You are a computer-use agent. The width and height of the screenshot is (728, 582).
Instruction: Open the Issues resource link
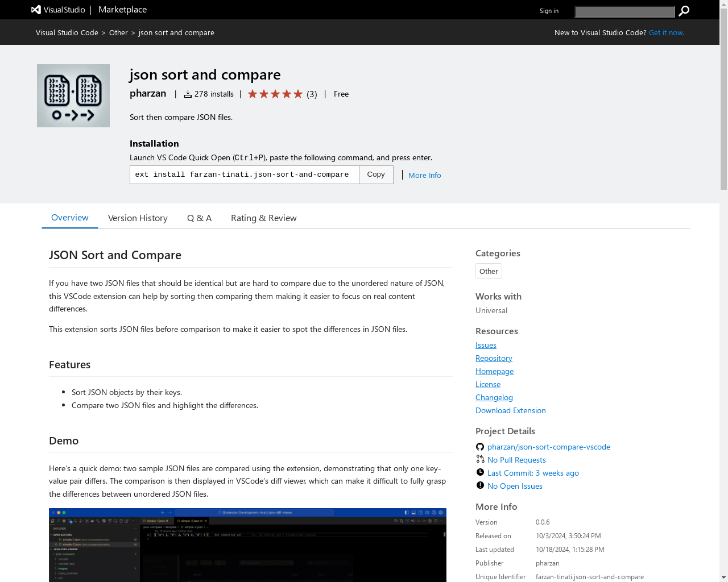486,345
